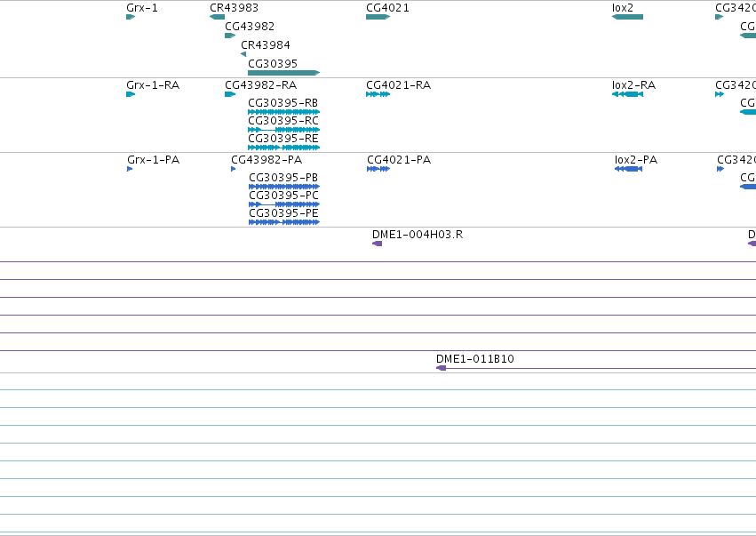Click the CR43983 gene label
Screen dimensions: 756x536
click(x=234, y=8)
